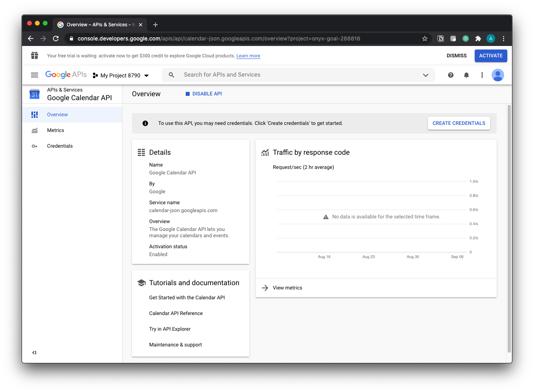Expand the search bar dropdown arrow
Viewport: 534px width, 392px height.
425,75
